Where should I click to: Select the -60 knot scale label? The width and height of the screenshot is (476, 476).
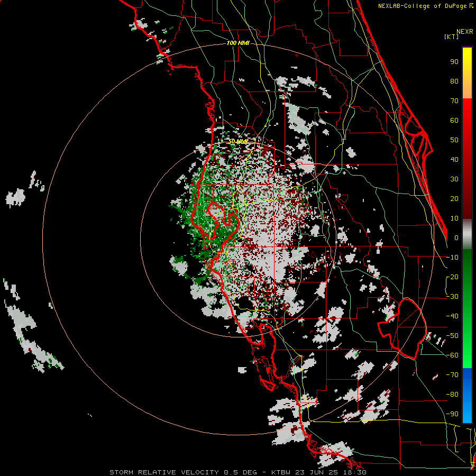[x=452, y=355]
